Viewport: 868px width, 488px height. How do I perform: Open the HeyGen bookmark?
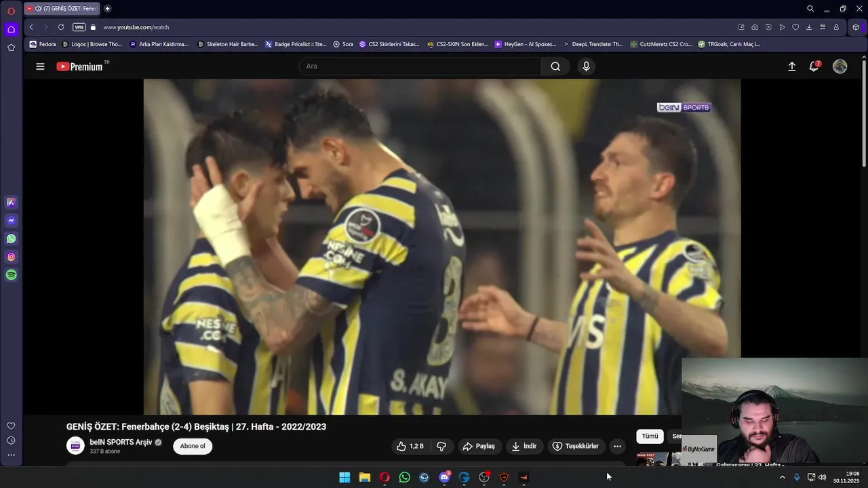tap(525, 44)
